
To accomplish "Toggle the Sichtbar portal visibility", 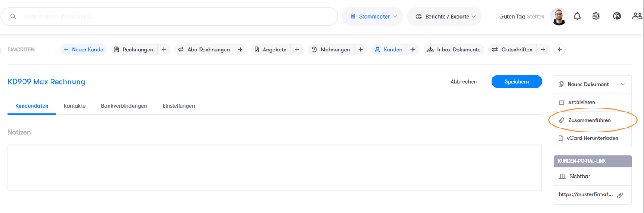I will coord(593,176).
